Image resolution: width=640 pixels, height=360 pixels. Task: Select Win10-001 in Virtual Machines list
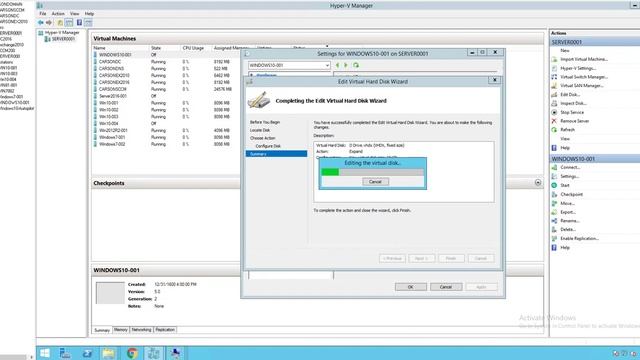pos(109,103)
